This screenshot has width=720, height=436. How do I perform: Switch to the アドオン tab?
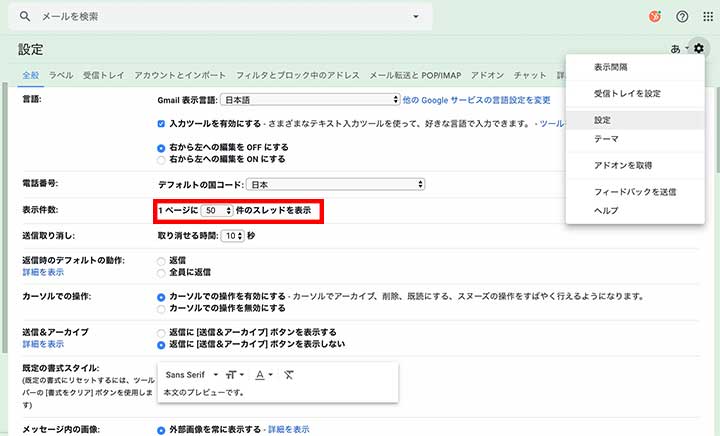487,75
